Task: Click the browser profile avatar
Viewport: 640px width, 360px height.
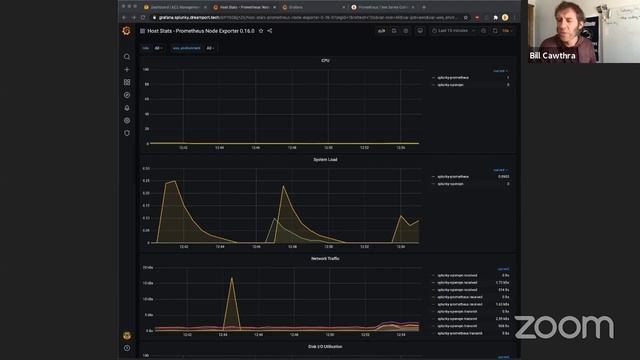Action: [505, 18]
